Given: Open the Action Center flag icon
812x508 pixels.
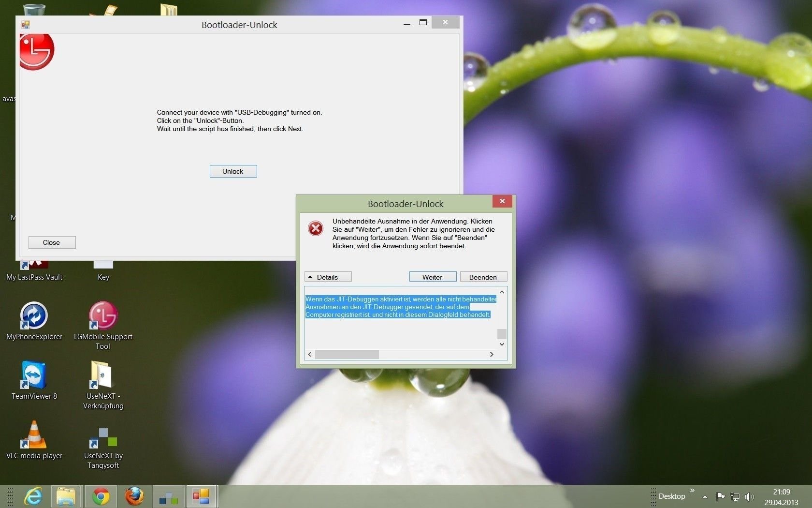Looking at the screenshot, I should [x=720, y=496].
